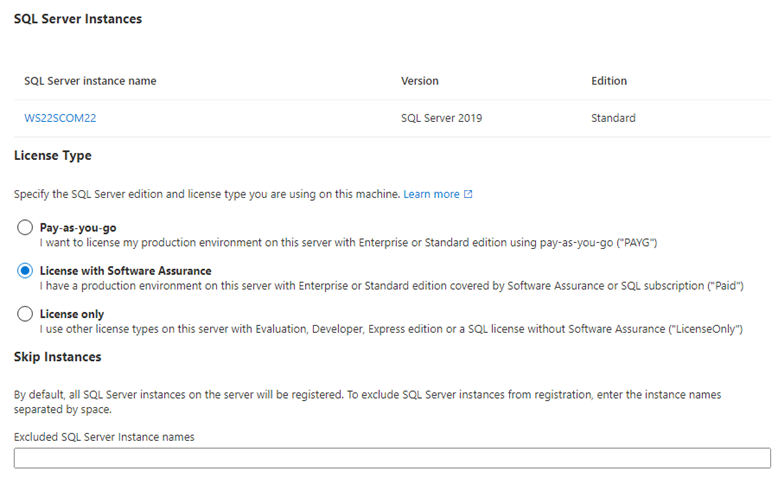Click the SQL Server instance name column header
The width and height of the screenshot is (778, 484).
coord(90,81)
